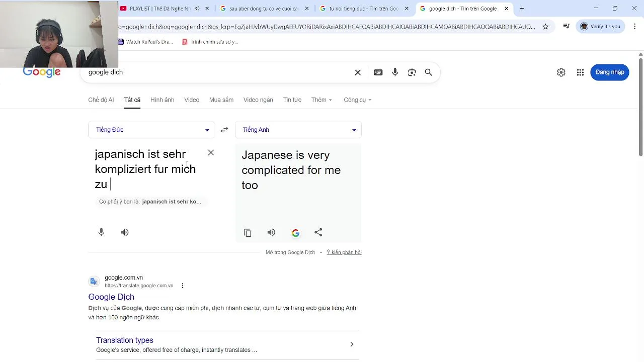Listen to the German source text

125,232
